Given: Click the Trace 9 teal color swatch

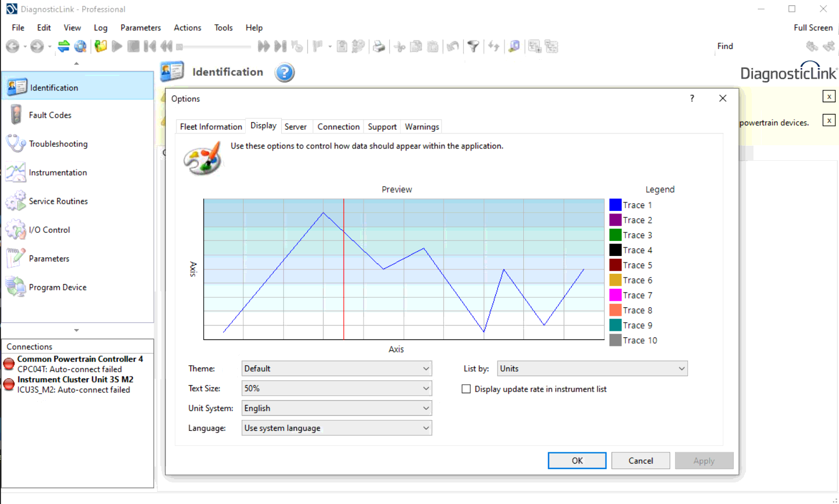Looking at the screenshot, I should (x=615, y=325).
